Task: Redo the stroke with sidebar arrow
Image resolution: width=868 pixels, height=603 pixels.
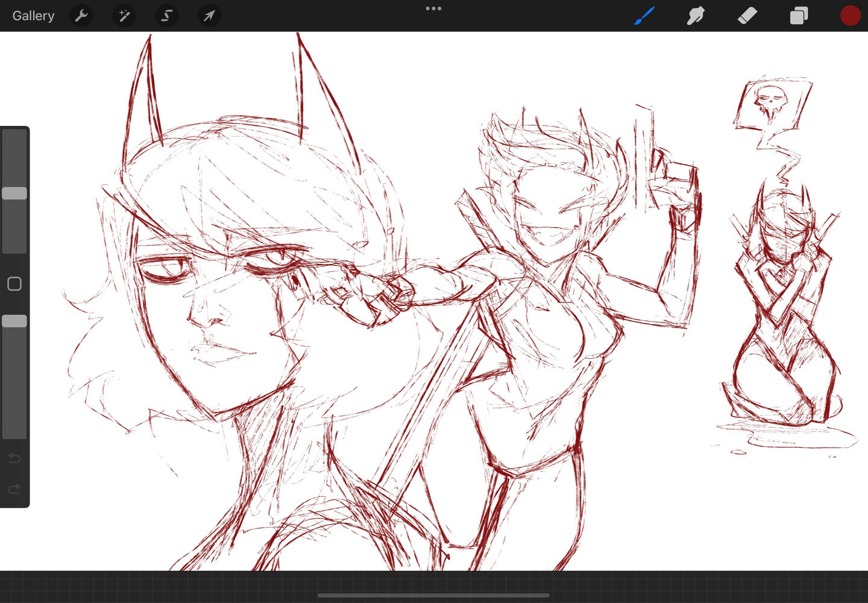Action: pos(14,489)
